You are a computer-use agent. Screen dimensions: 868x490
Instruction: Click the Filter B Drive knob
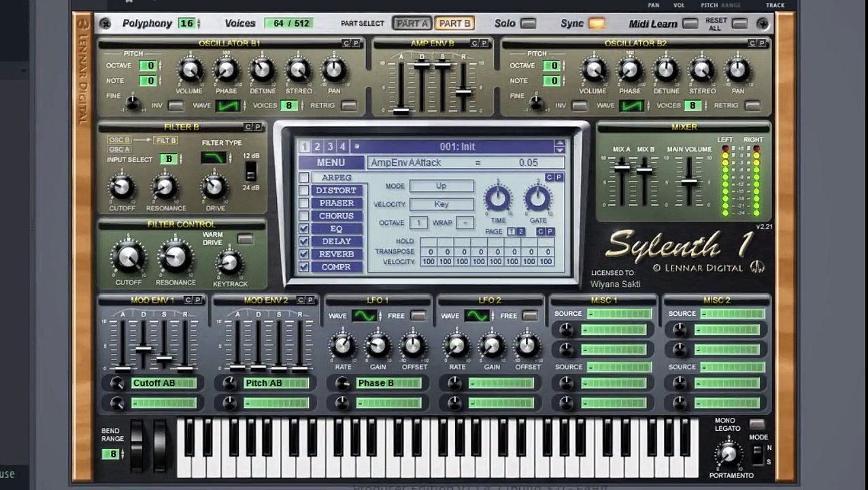point(214,186)
